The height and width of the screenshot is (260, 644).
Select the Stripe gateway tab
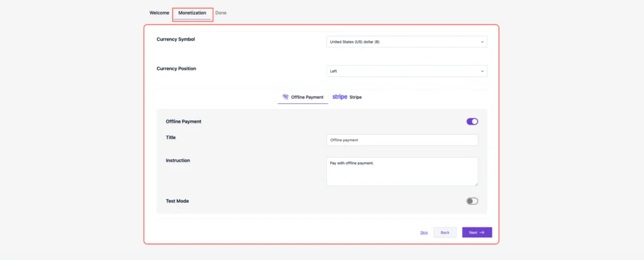347,98
